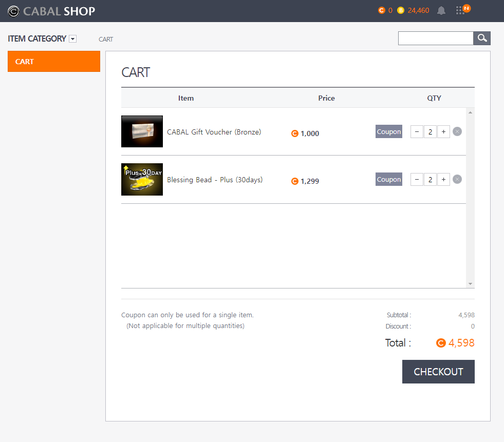Click the 24,460 bonus balance

[x=419, y=10]
